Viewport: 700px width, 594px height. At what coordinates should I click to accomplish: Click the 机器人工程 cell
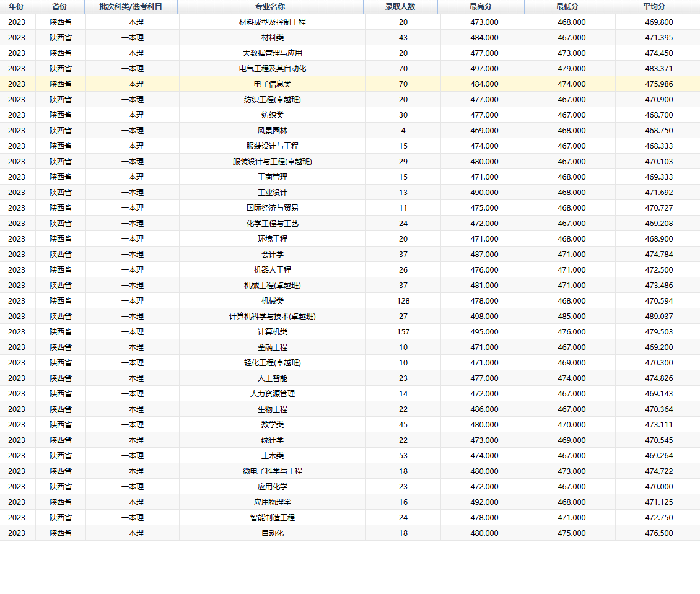pyautogui.click(x=273, y=269)
